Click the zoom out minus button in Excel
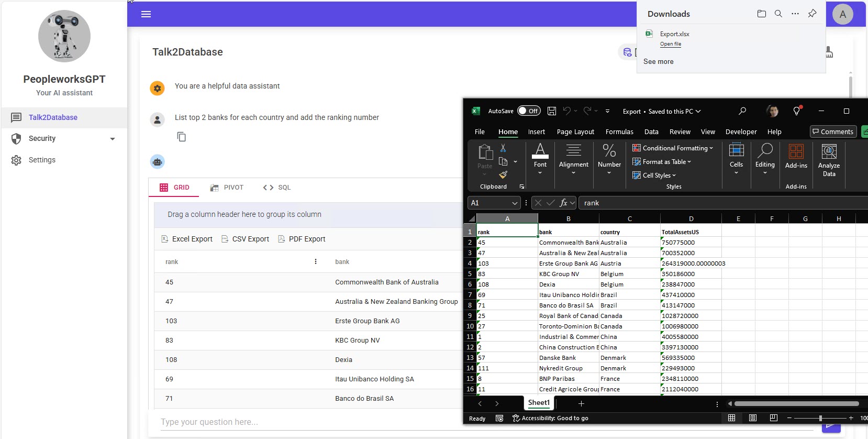This screenshot has width=868, height=439. click(789, 418)
